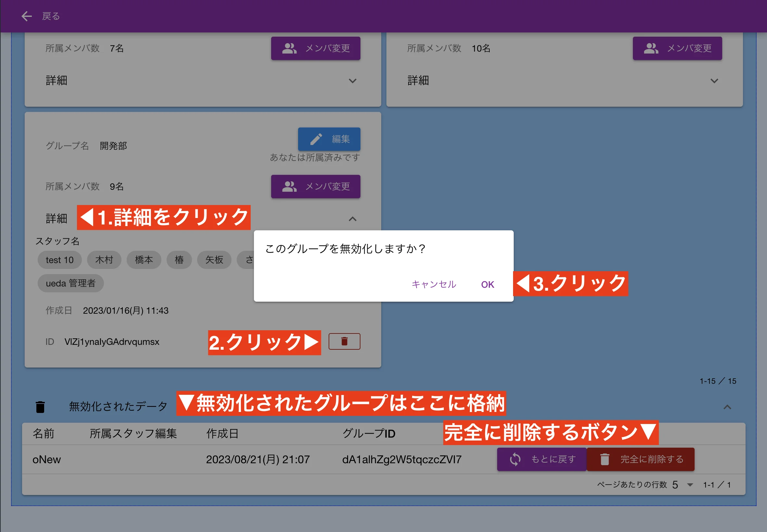Click キャンセル in the confirmation dialog
Image resolution: width=767 pixels, height=532 pixels.
[434, 284]
